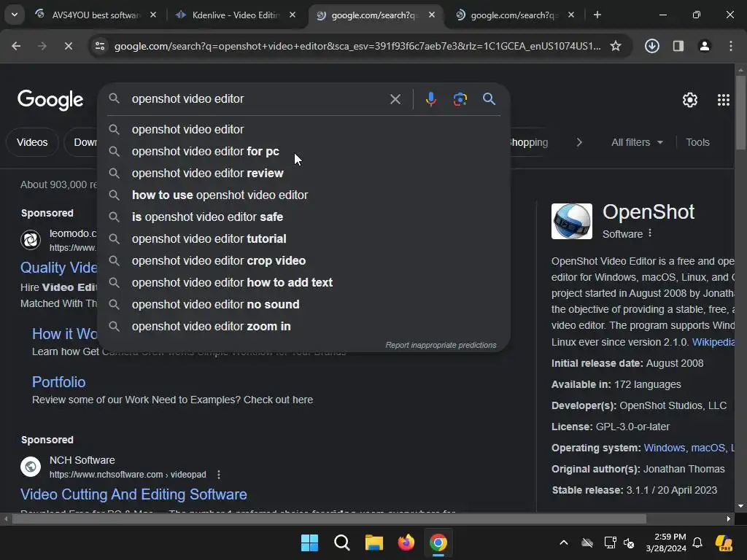The width and height of the screenshot is (747, 560).
Task: Click OpenShot logo thumbnail in knowledge panel
Action: (x=572, y=222)
